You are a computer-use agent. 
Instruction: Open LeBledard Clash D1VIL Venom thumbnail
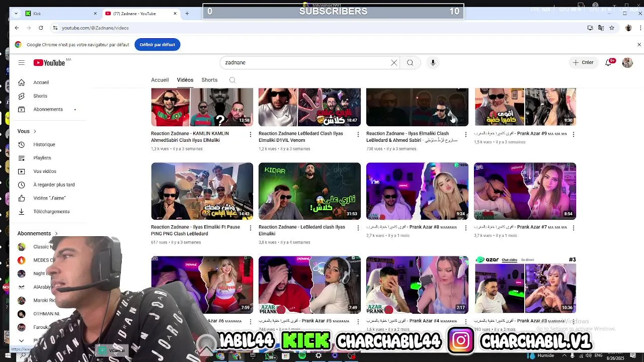pyautogui.click(x=309, y=107)
